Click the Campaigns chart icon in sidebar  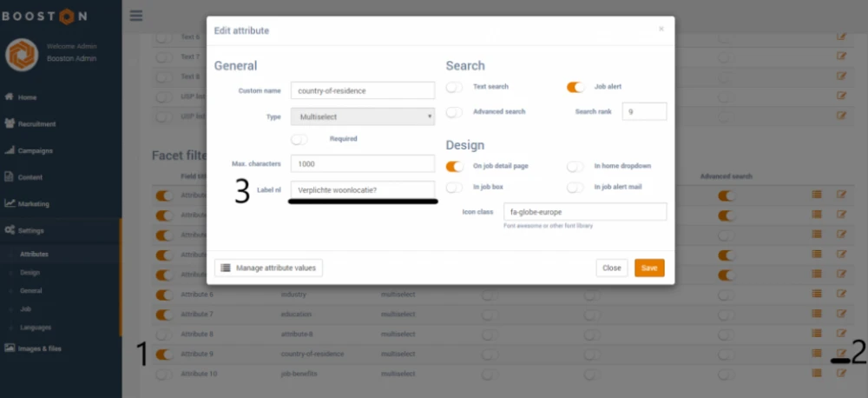pos(10,150)
